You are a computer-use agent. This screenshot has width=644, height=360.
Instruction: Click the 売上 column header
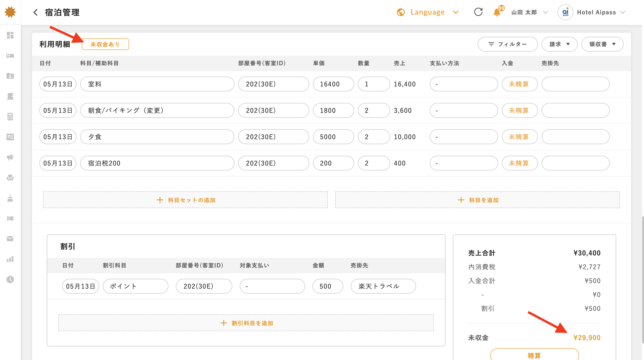point(400,63)
